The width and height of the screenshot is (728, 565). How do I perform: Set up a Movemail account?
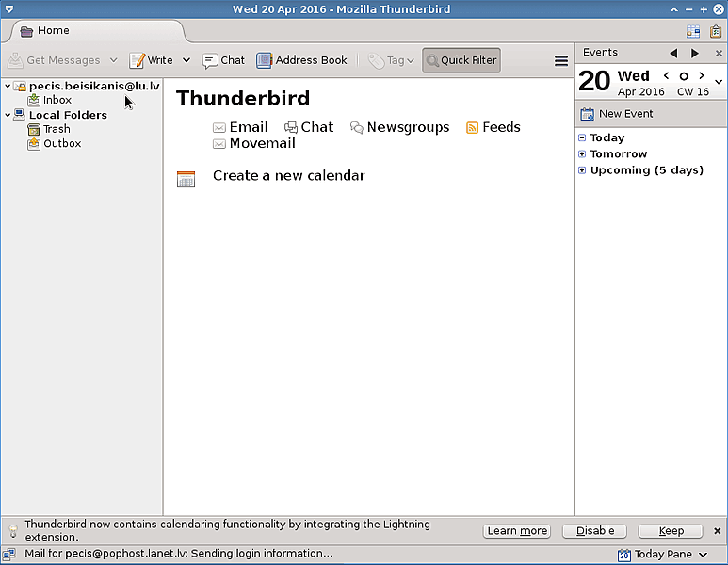[x=254, y=143]
